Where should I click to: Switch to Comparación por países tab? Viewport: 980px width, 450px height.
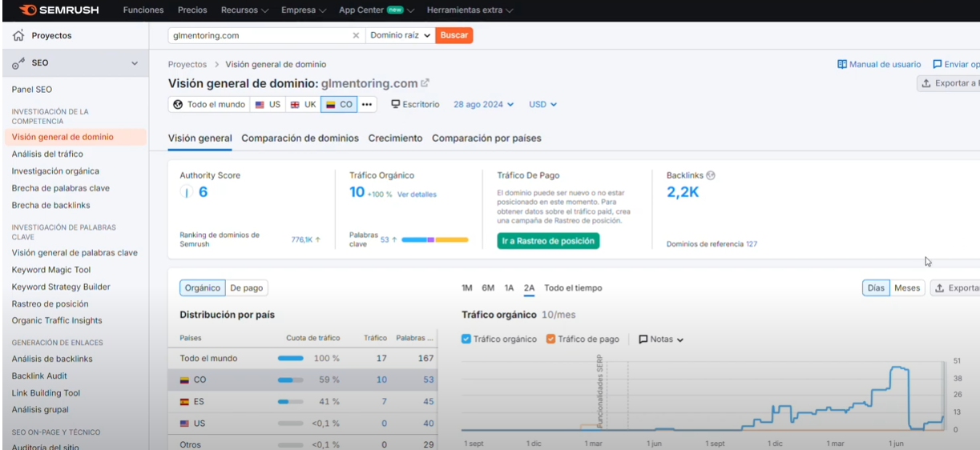(486, 138)
